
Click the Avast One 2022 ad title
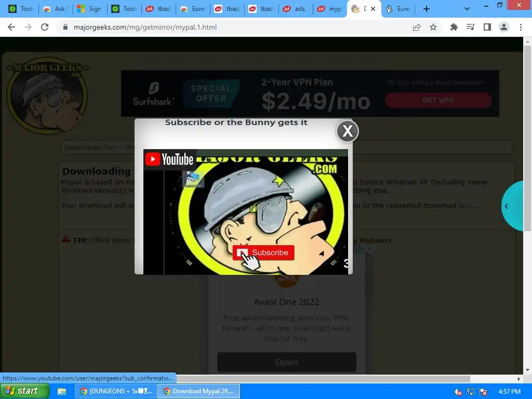pyautogui.click(x=287, y=302)
